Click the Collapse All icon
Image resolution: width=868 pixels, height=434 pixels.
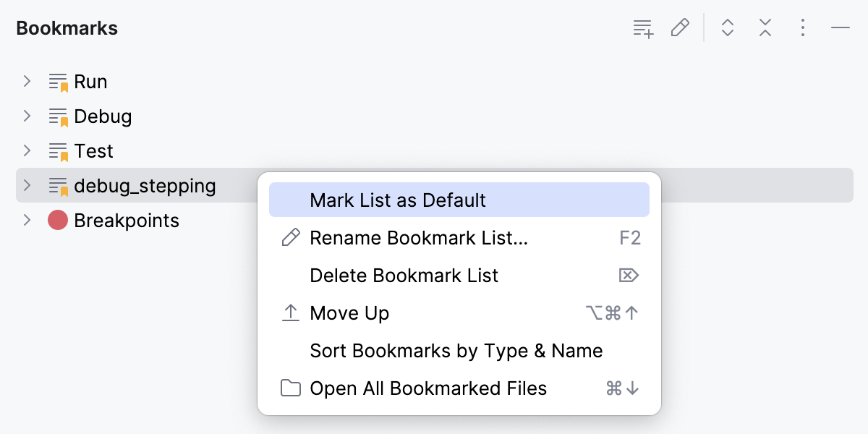[765, 27]
